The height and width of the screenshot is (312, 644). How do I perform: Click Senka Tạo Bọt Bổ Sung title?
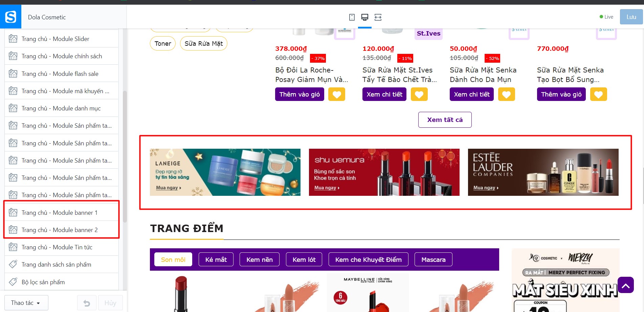(x=570, y=75)
